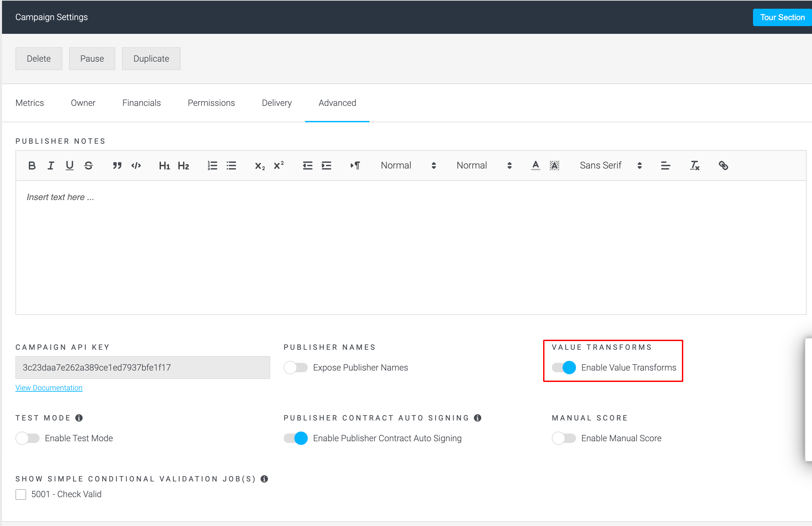
Task: Insert a link using the chain icon
Action: (723, 166)
